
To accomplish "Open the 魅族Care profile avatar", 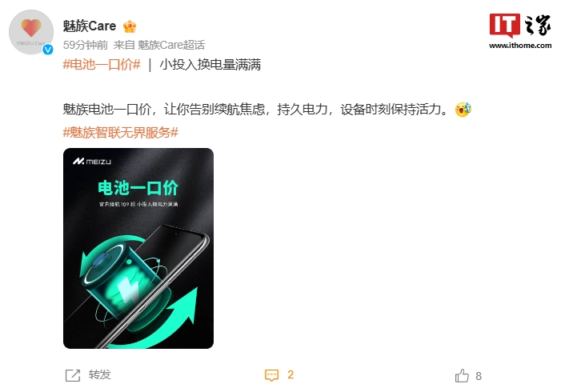I will coord(31,32).
